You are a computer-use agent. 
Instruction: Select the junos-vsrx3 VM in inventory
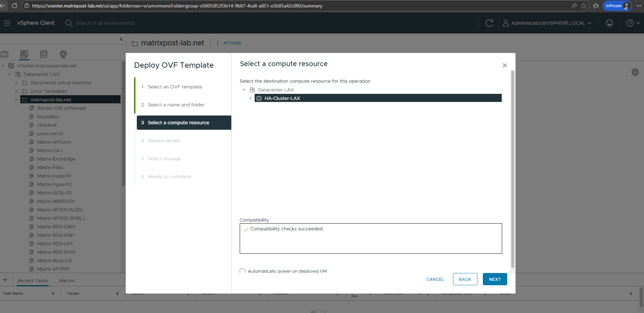click(50, 133)
